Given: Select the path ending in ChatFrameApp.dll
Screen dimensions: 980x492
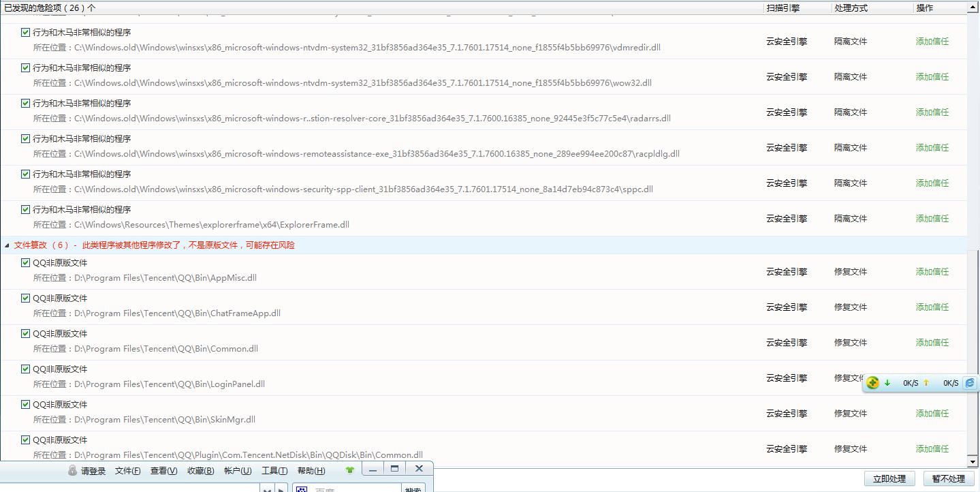Looking at the screenshot, I should (x=177, y=313).
